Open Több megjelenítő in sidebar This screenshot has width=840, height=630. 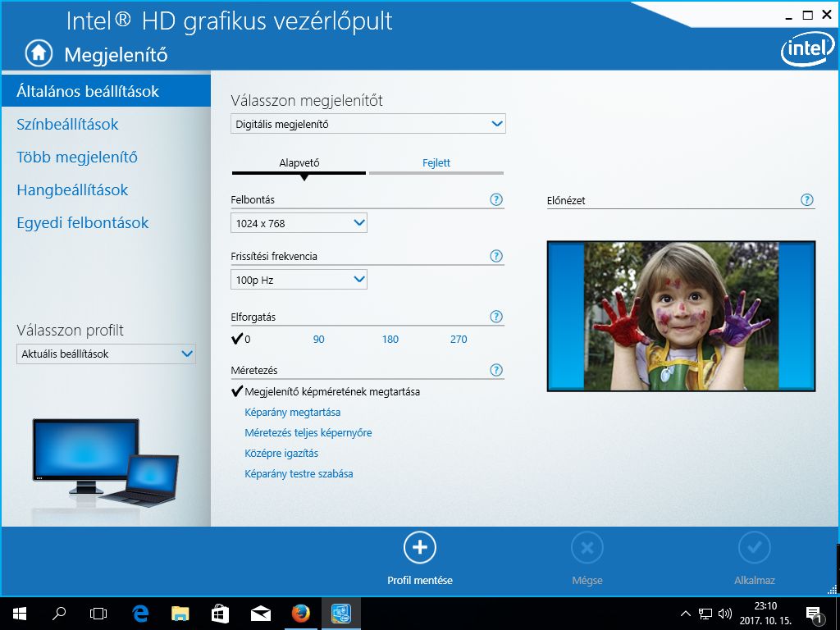click(x=77, y=157)
